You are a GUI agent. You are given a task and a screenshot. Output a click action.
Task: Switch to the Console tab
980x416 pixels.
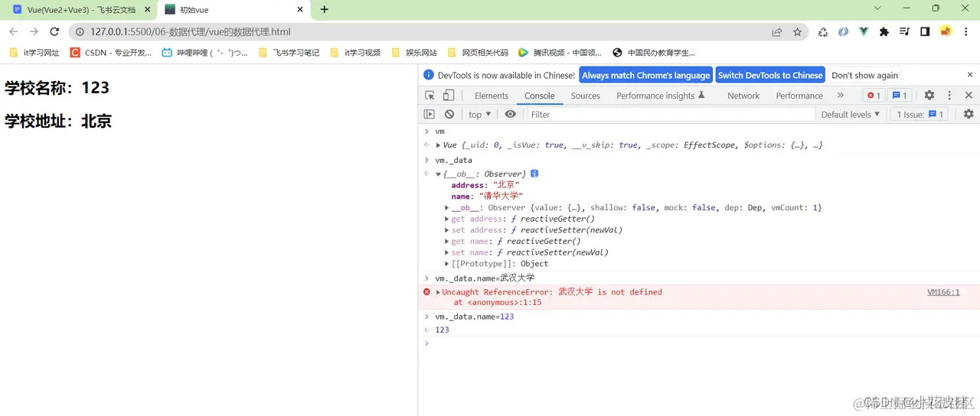(539, 96)
